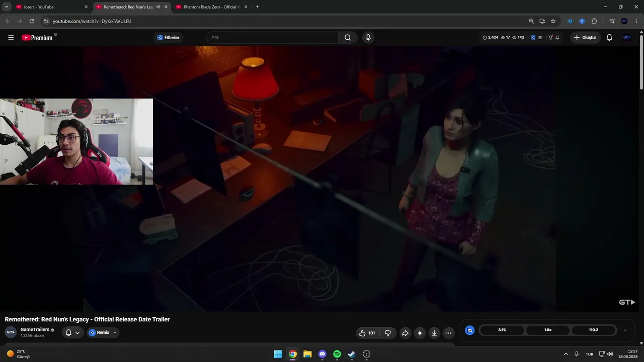644x362 pixels.
Task: Search with the magnifier button
Action: coord(348,37)
